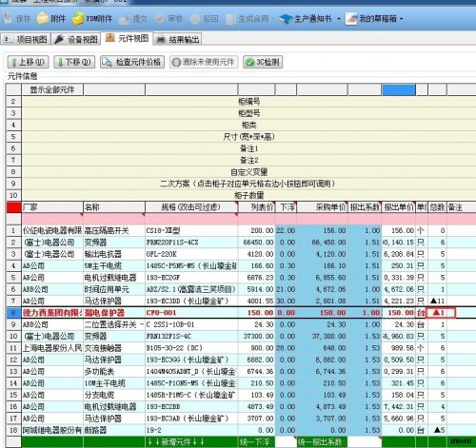476x448 pixels.
Task: Click the 名称 column header
Action: pyautogui.click(x=114, y=207)
